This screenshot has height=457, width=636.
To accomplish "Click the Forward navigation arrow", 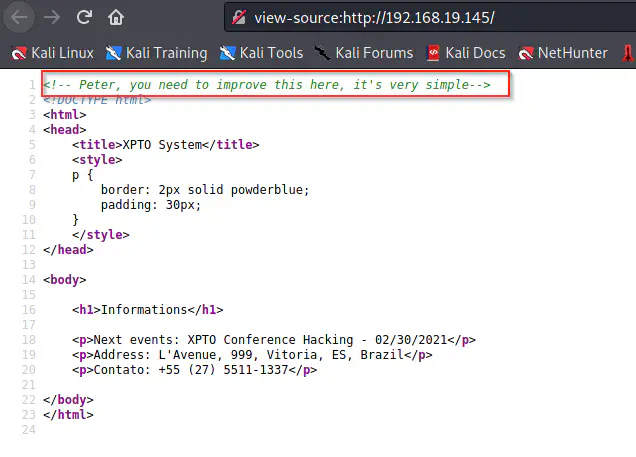I will (51, 17).
